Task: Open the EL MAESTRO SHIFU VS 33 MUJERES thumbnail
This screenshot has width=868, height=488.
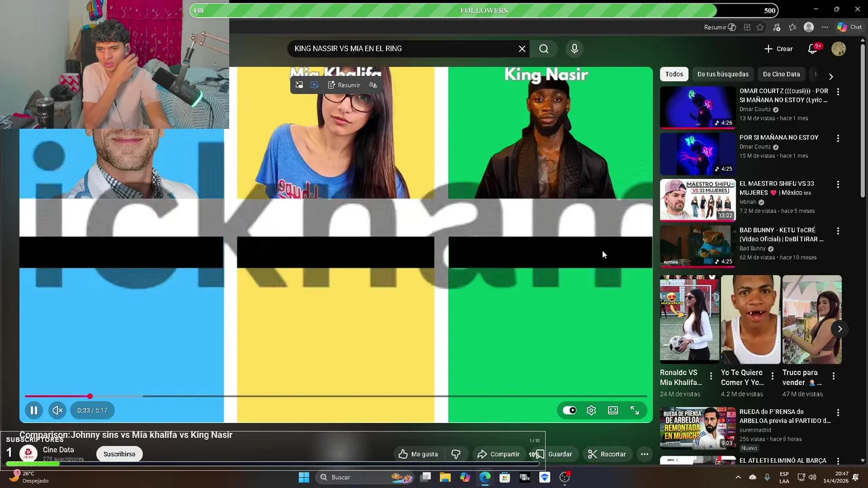Action: (698, 200)
